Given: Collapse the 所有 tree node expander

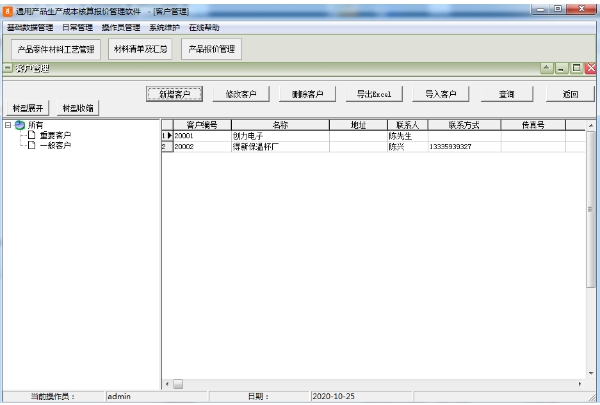Looking at the screenshot, I should [x=8, y=125].
